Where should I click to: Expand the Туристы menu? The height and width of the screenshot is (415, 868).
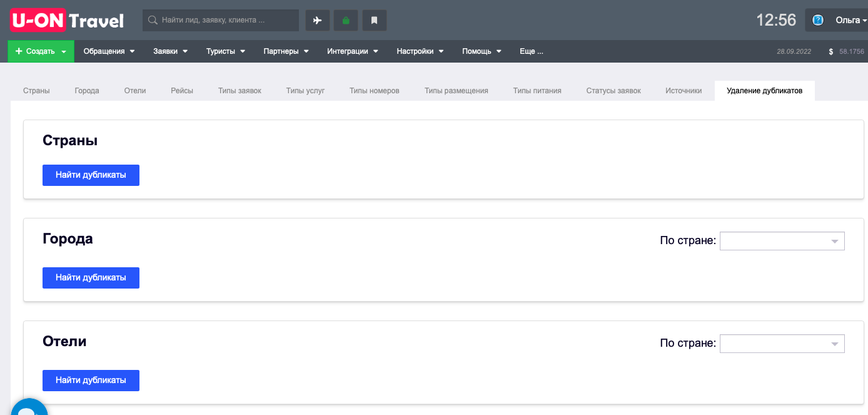(x=226, y=51)
